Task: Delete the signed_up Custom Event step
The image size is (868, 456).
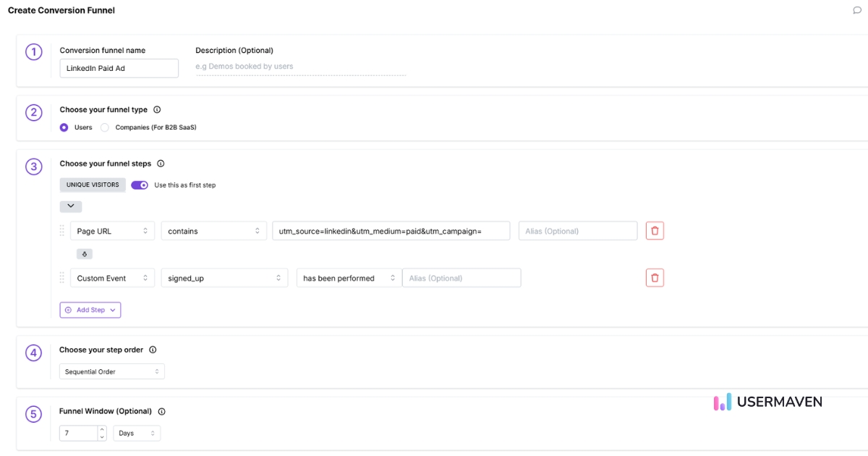Action: click(x=655, y=278)
